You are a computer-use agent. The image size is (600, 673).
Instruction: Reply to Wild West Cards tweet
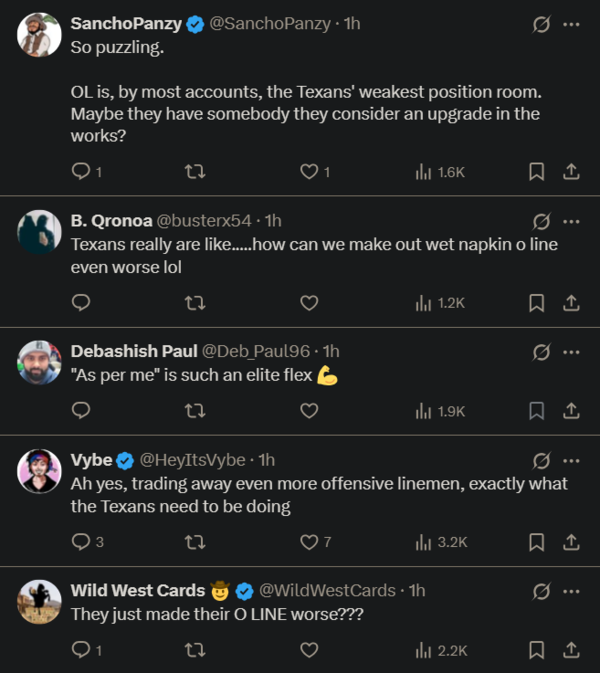pos(82,650)
